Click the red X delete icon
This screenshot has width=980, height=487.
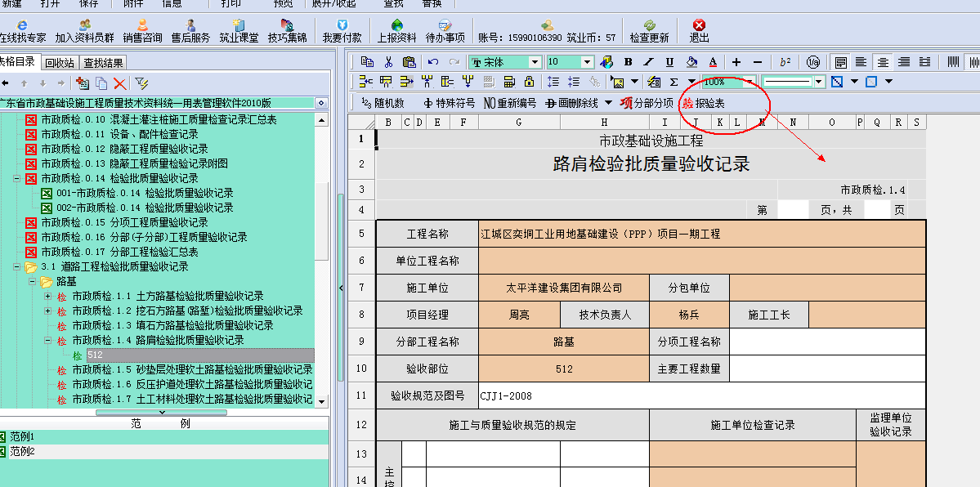(x=119, y=83)
